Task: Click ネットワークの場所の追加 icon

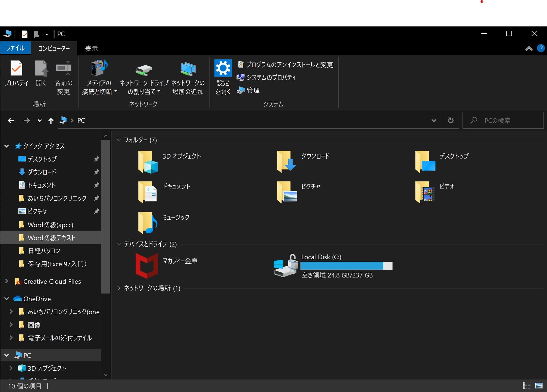Action: (x=188, y=69)
